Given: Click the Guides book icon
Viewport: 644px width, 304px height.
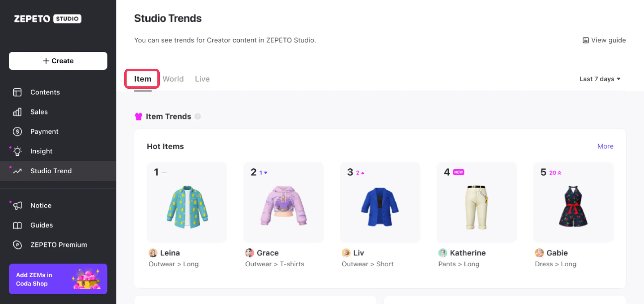Looking at the screenshot, I should pyautogui.click(x=17, y=225).
